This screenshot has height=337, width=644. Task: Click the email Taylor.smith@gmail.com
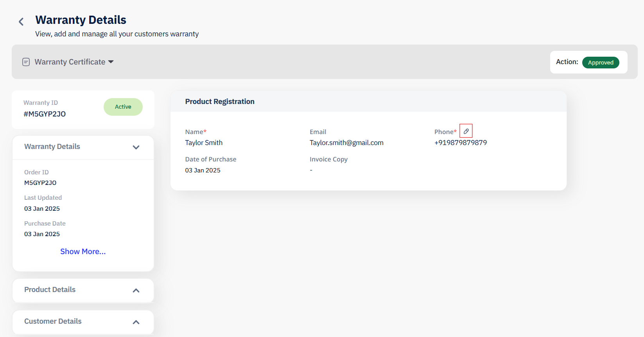346,143
